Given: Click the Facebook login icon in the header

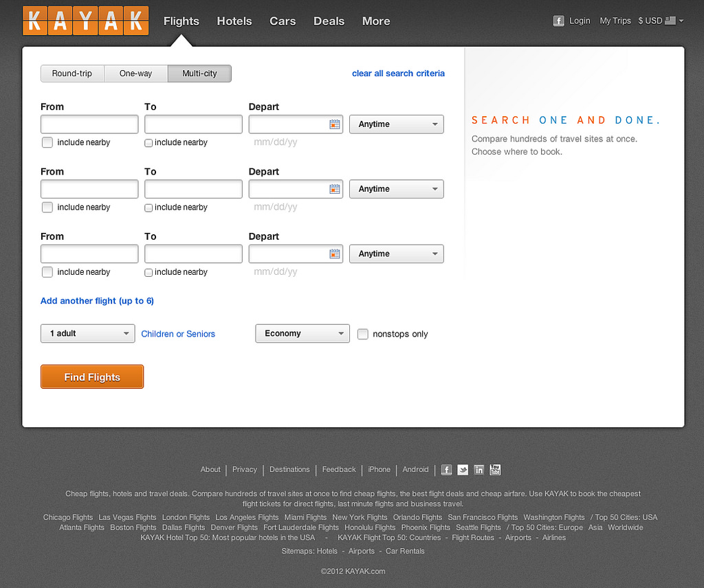Looking at the screenshot, I should (x=559, y=21).
